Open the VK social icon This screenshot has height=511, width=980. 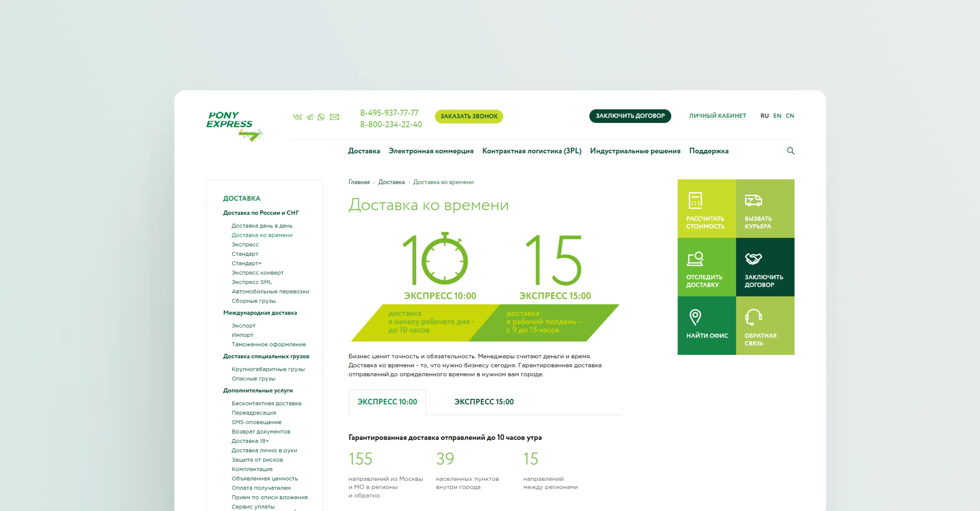point(297,117)
